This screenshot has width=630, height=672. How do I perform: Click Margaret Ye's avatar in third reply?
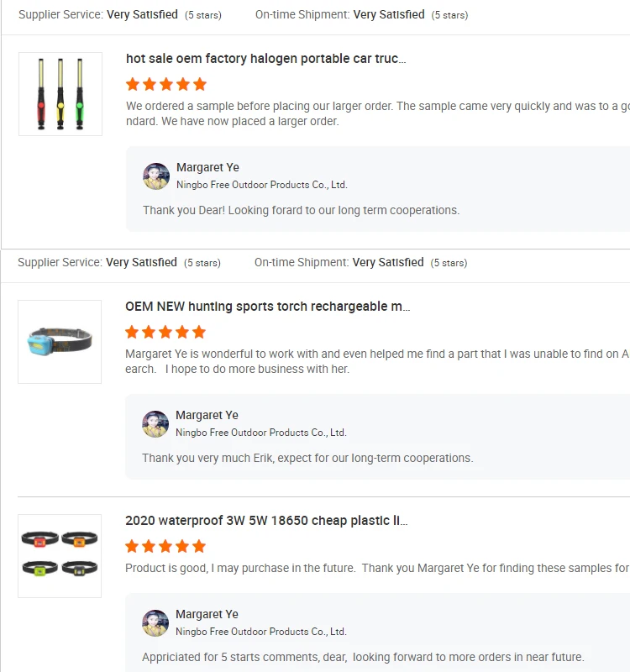click(155, 623)
